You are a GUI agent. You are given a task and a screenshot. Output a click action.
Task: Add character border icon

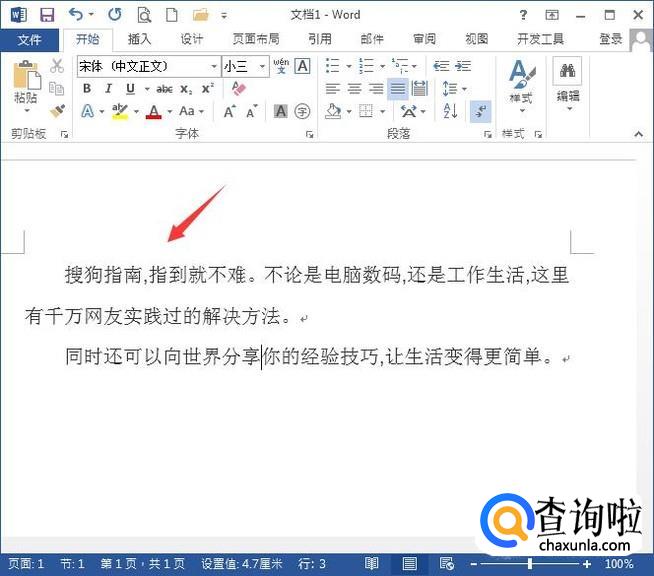pos(302,66)
